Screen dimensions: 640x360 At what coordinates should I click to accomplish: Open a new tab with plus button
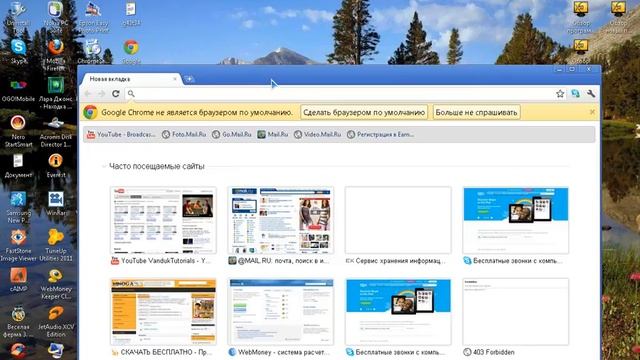pos(189,79)
